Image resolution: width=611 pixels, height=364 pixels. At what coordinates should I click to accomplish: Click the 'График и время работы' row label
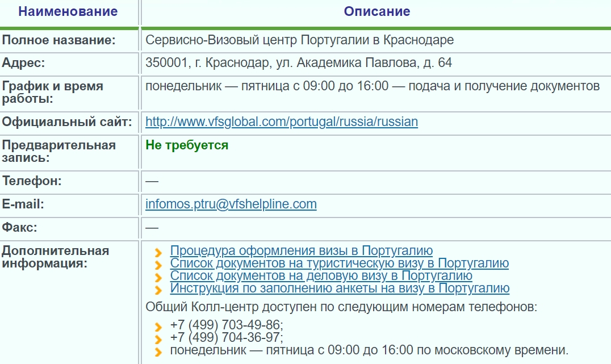tap(53, 93)
